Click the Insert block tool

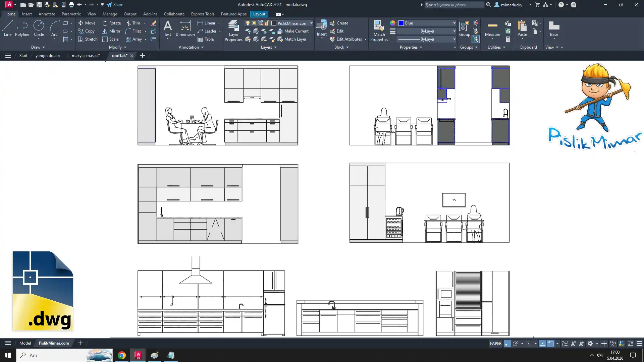point(322,28)
